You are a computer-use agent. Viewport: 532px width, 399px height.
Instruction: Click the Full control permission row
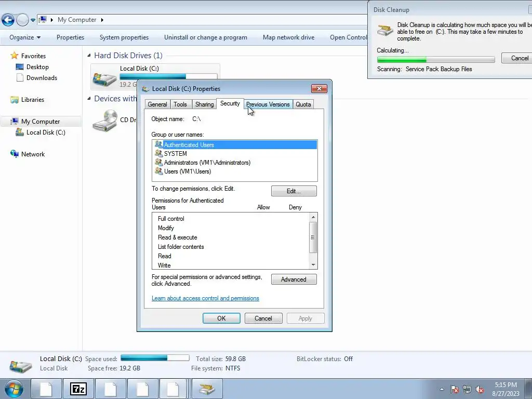pos(231,219)
